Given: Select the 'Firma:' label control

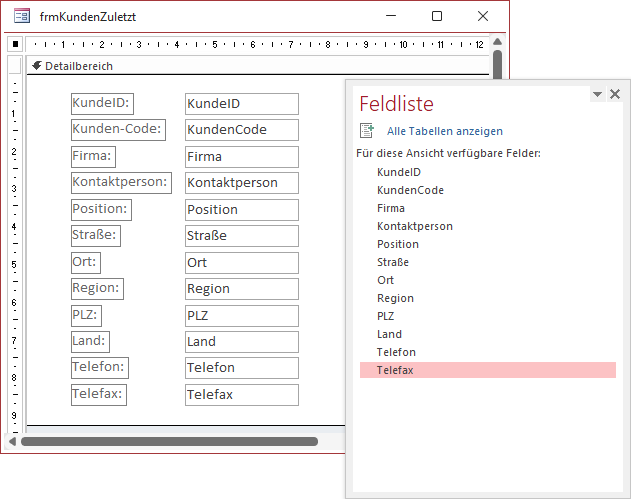Looking at the screenshot, I should [x=93, y=157].
